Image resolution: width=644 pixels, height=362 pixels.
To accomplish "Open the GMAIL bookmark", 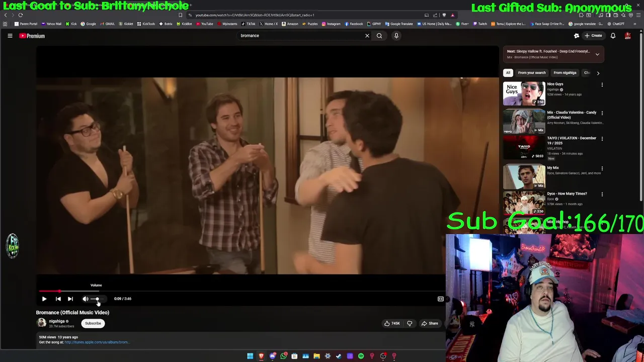I will point(107,24).
